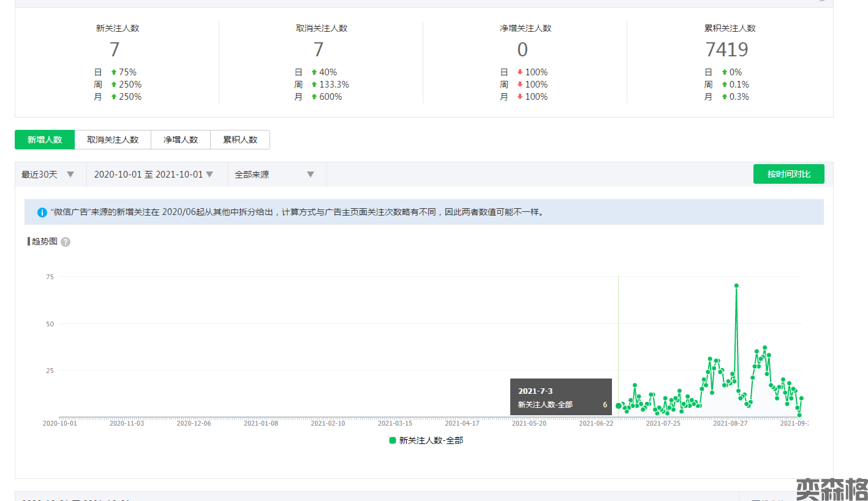Click the help question mark beside 趋势图
The width and height of the screenshot is (868, 501).
[x=66, y=242]
